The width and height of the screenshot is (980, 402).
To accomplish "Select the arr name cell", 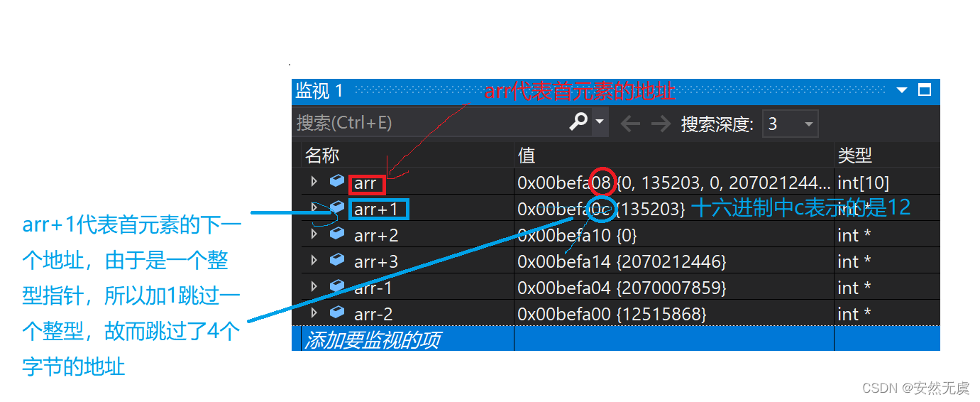I will (365, 183).
